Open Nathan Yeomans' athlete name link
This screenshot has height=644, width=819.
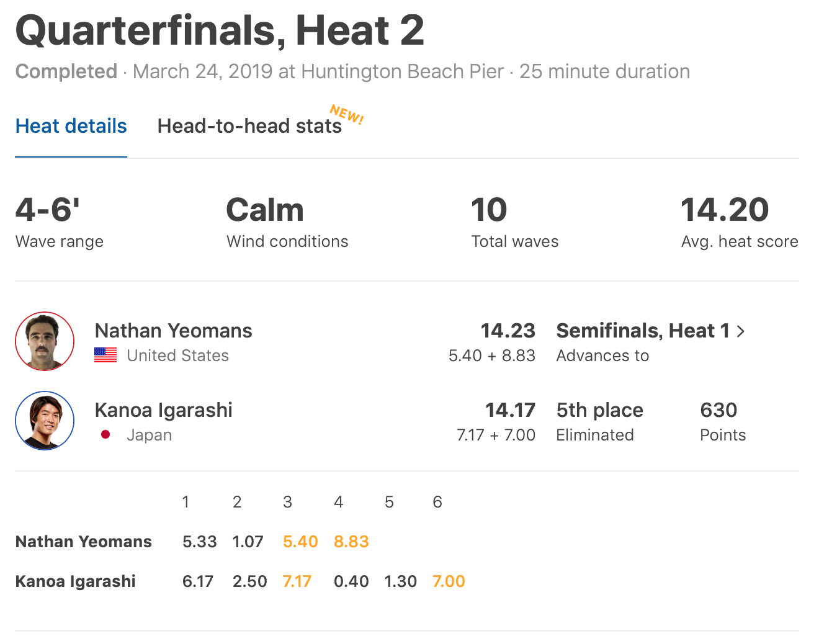pos(173,331)
